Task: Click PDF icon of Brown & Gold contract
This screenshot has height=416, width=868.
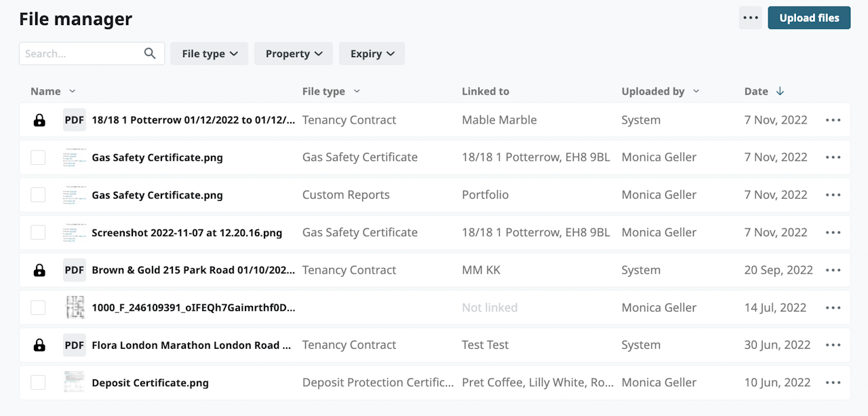Action: click(x=74, y=270)
